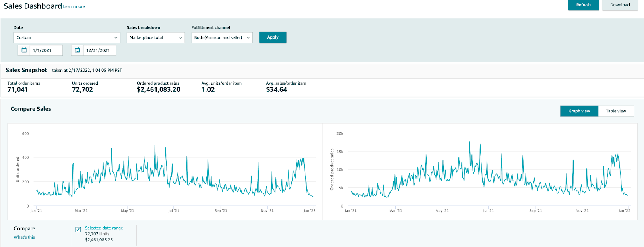Open the Learn more link
This screenshot has height=247, width=644.
(x=74, y=6)
